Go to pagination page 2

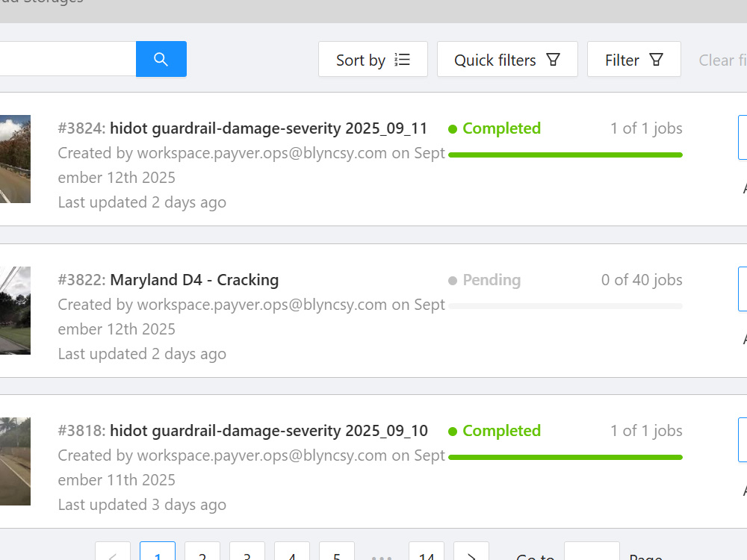pos(202,553)
